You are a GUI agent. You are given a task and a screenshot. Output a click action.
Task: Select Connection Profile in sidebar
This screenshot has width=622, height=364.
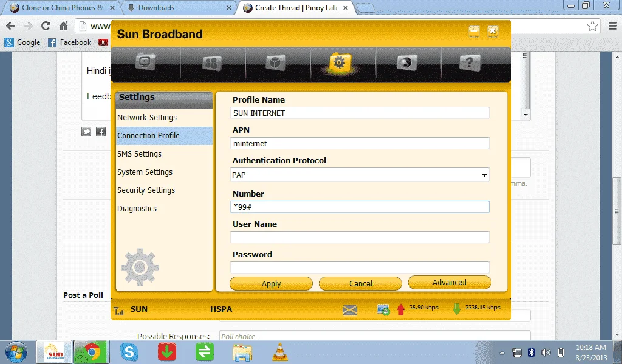[x=164, y=135]
